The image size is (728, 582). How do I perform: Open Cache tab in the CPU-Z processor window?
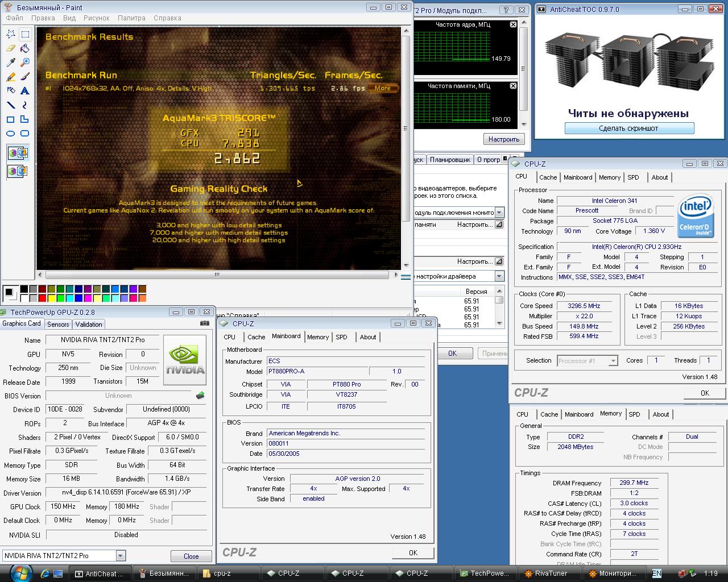point(548,177)
